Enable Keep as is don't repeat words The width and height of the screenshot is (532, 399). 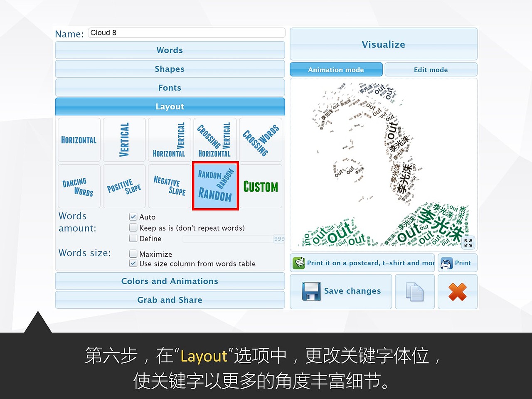tap(133, 227)
